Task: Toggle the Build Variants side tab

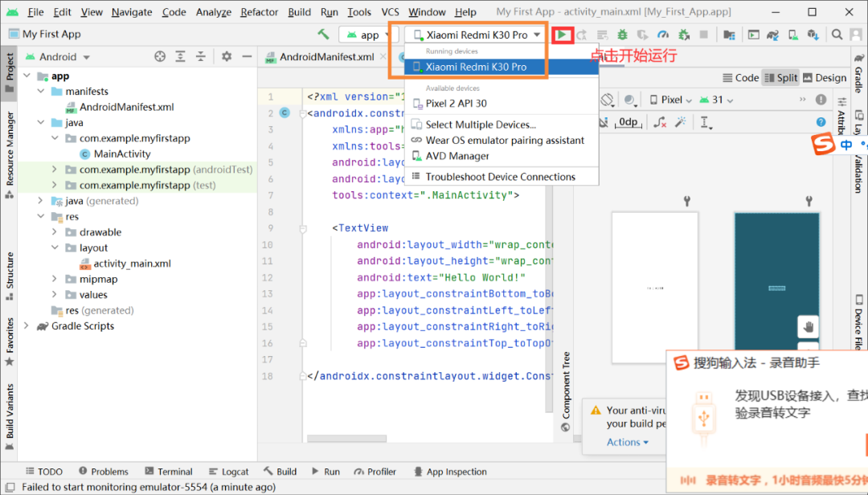Action: pos(10,418)
